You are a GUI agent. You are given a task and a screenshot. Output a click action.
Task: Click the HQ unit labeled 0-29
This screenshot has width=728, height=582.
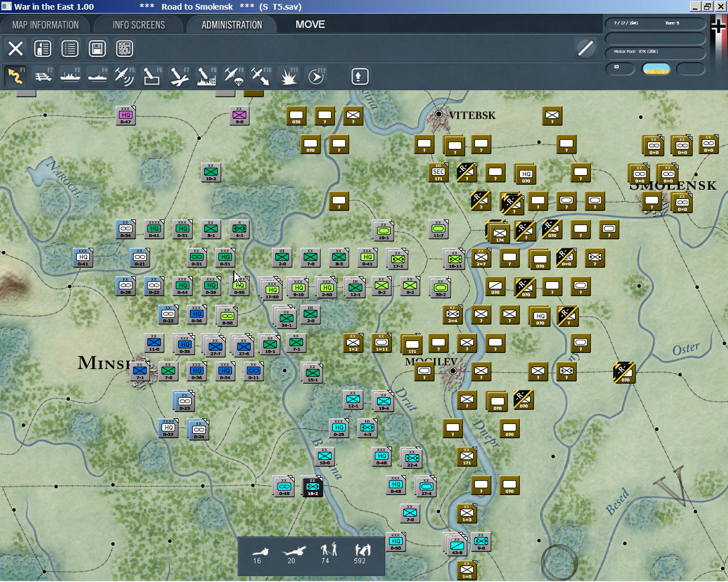339,428
